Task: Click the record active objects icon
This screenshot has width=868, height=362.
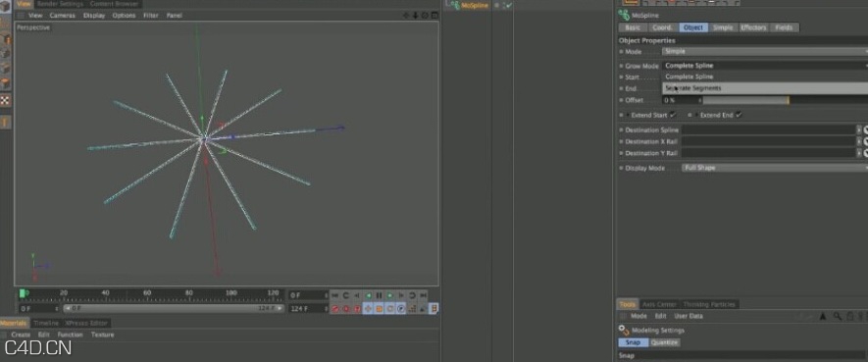Action: click(334, 308)
